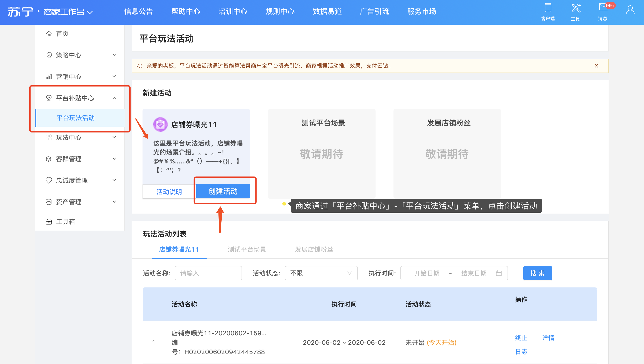This screenshot has width=644, height=364.
Task: Click the 未开始 (今天开始) status text
Action: tap(431, 343)
